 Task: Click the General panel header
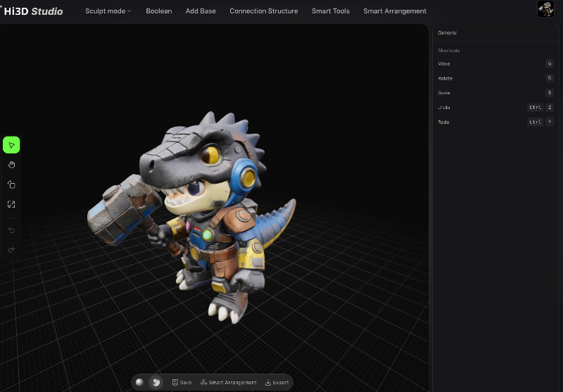click(x=448, y=32)
